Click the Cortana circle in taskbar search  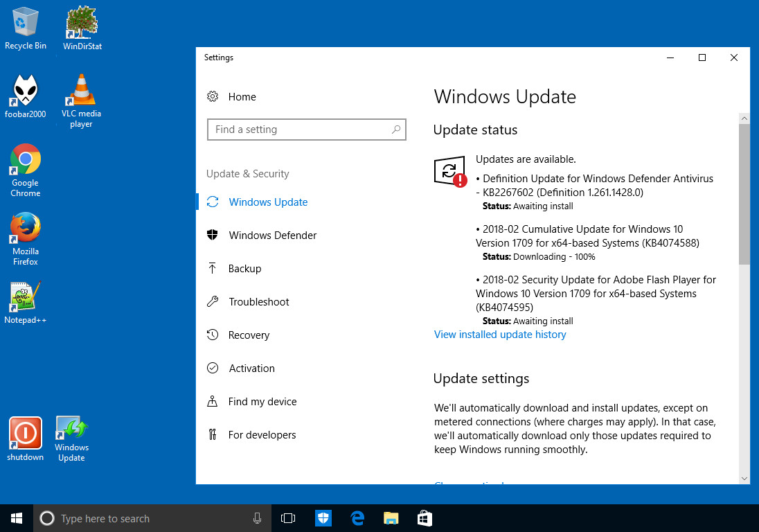47,518
